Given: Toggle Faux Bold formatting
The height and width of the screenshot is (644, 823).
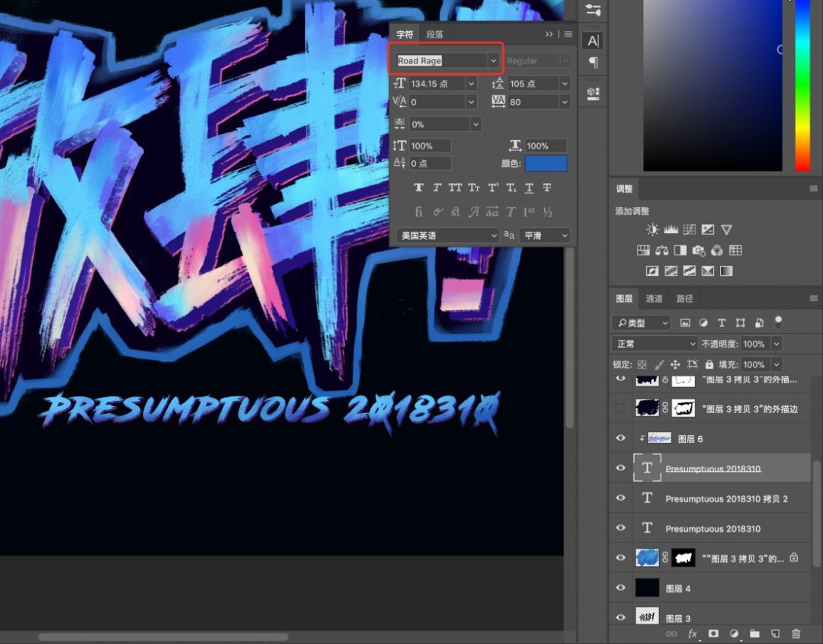Looking at the screenshot, I should click(x=418, y=187).
